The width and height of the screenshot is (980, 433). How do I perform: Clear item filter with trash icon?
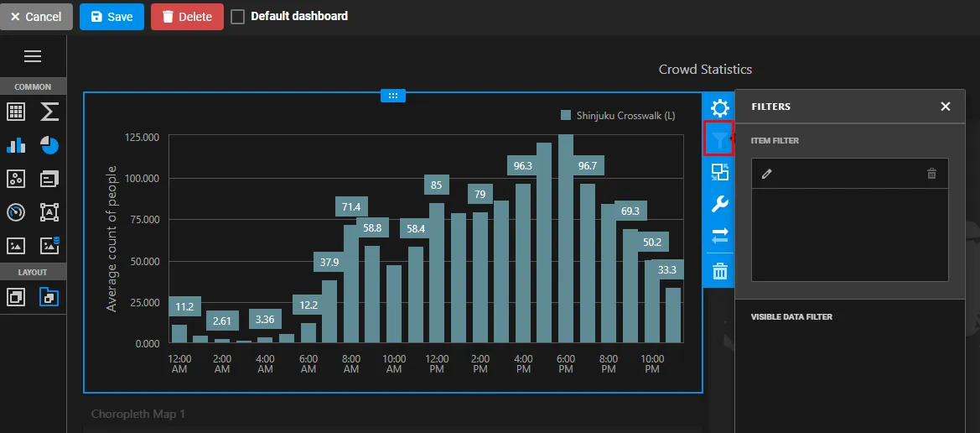932,174
